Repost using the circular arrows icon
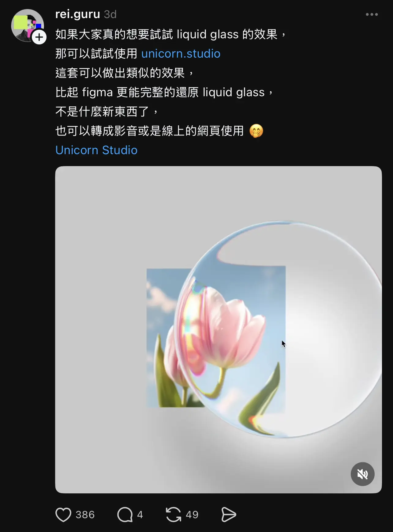Screen dimensions: 393x532 tap(174, 515)
